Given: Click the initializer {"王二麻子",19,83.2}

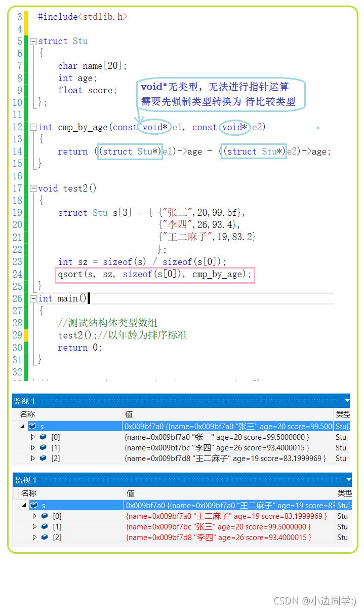Looking at the screenshot, I should coord(207,237).
